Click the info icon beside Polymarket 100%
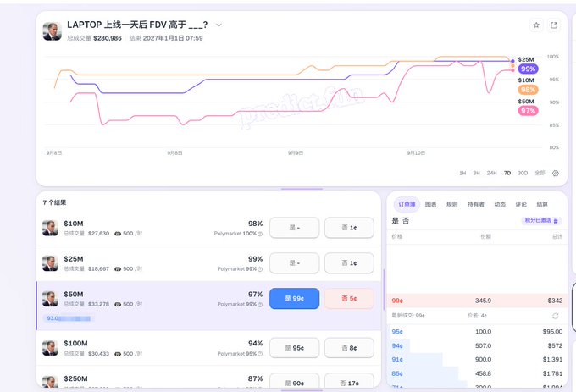The width and height of the screenshot is (576, 392). [x=260, y=234]
